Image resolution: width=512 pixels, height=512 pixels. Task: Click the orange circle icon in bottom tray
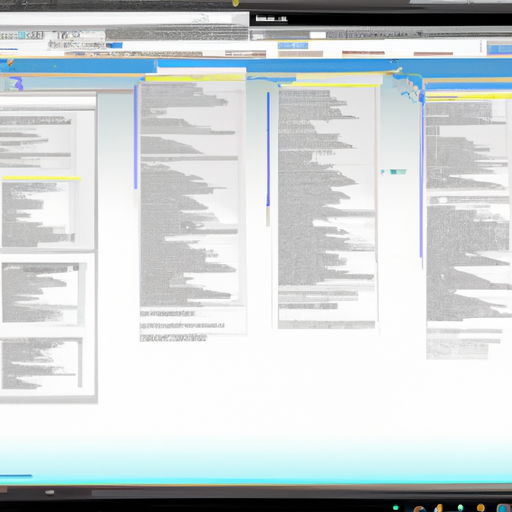tap(480, 508)
